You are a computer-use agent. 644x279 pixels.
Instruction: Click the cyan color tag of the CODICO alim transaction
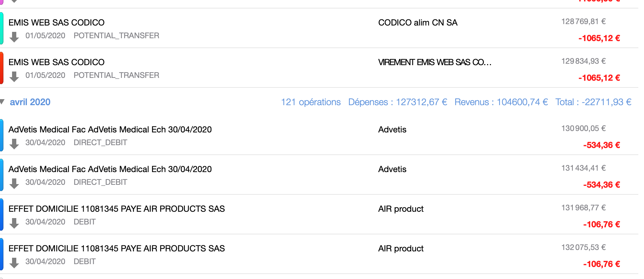(2, 28)
